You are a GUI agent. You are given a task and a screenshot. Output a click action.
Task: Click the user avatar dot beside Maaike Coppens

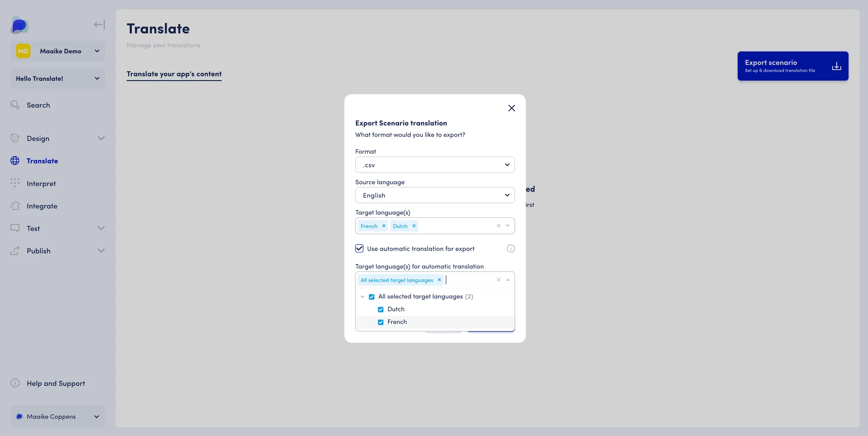[19, 416]
